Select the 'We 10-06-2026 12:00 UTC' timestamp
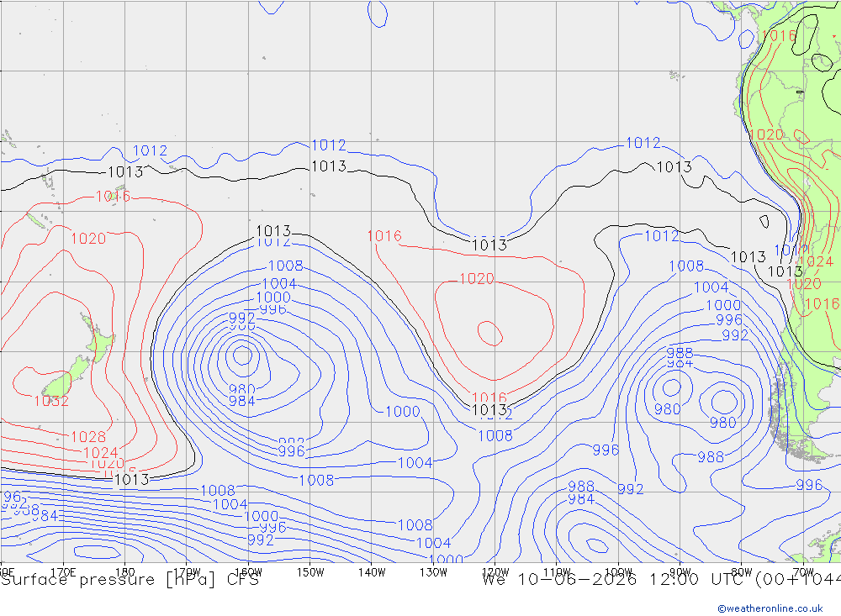The height and width of the screenshot is (616, 841). 614,580
